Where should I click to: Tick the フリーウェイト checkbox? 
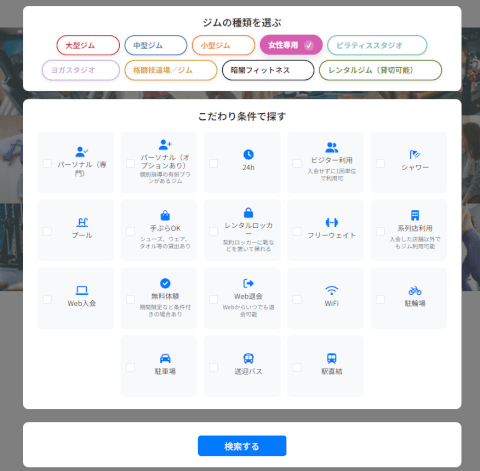297,231
